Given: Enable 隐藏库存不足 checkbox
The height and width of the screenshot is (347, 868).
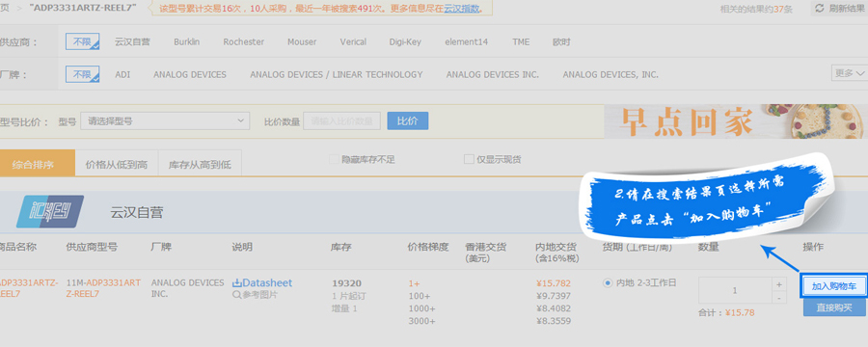Looking at the screenshot, I should (x=334, y=159).
